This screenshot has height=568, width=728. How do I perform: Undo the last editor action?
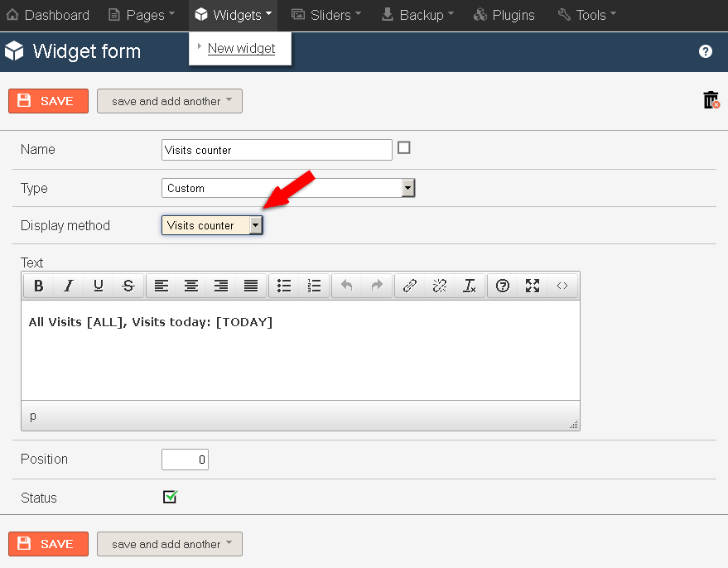click(x=347, y=286)
